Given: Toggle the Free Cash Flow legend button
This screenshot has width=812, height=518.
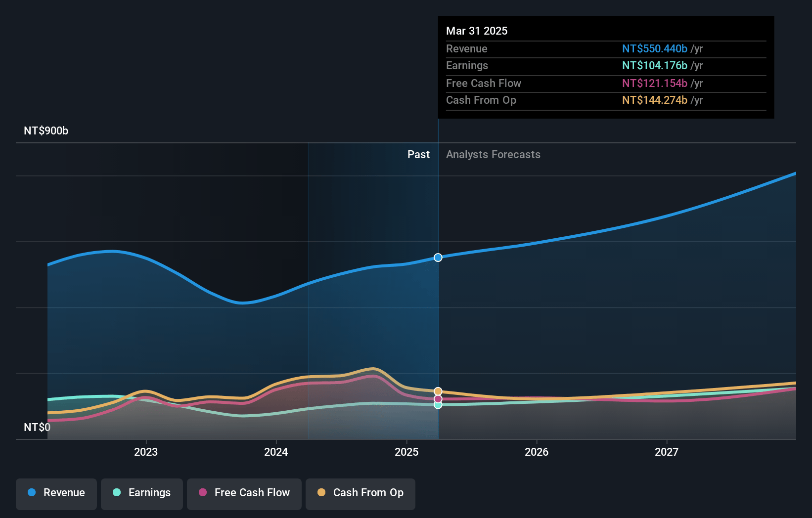Looking at the screenshot, I should pyautogui.click(x=244, y=494).
